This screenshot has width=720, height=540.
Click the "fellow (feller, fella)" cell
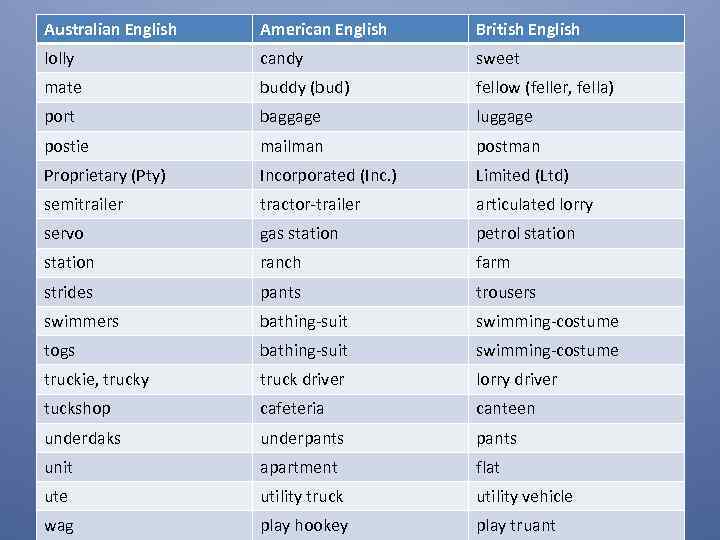point(544,88)
